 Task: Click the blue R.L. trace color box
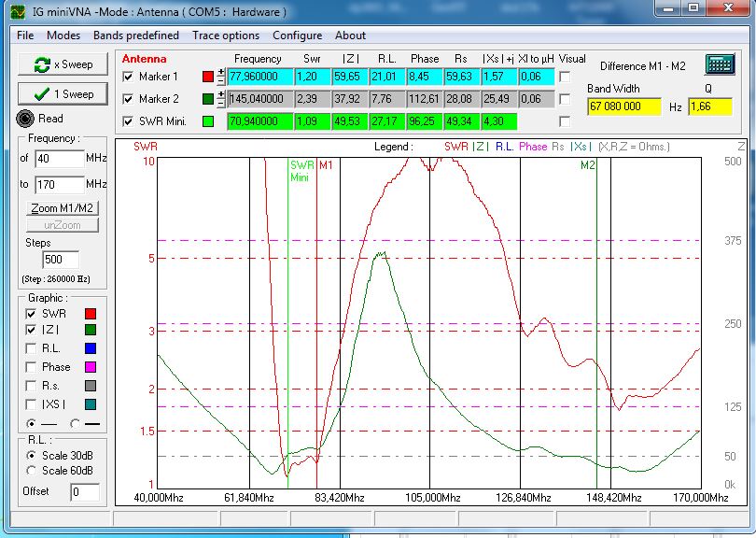click(x=91, y=348)
